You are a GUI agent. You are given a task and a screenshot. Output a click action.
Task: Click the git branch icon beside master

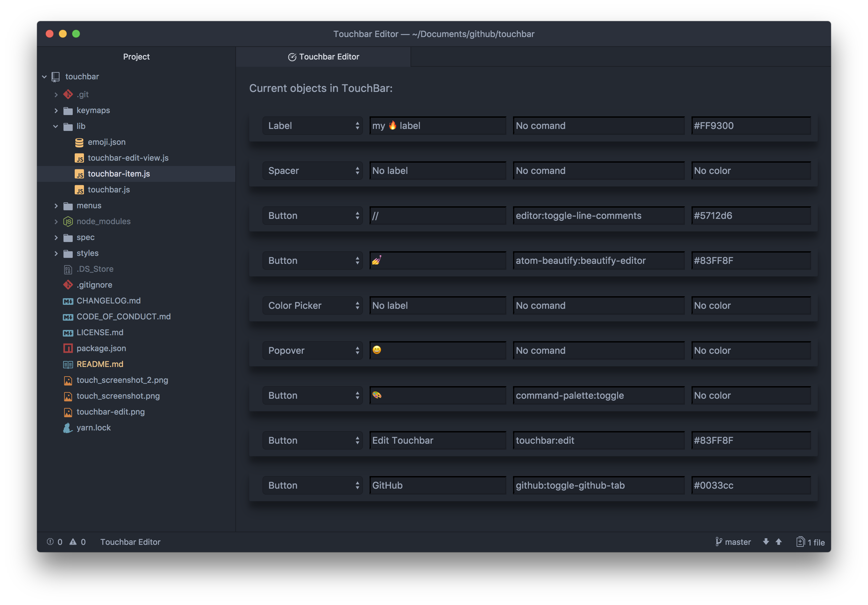(x=718, y=542)
